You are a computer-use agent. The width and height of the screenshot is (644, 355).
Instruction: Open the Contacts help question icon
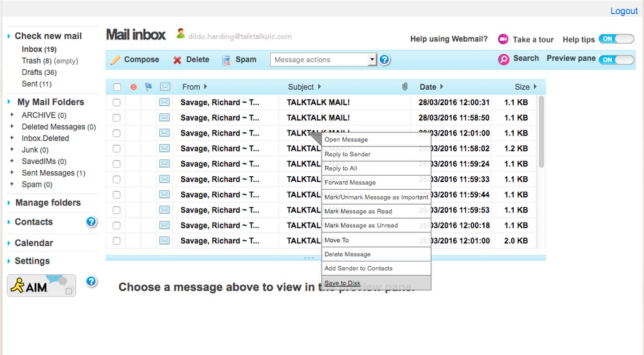coord(91,222)
